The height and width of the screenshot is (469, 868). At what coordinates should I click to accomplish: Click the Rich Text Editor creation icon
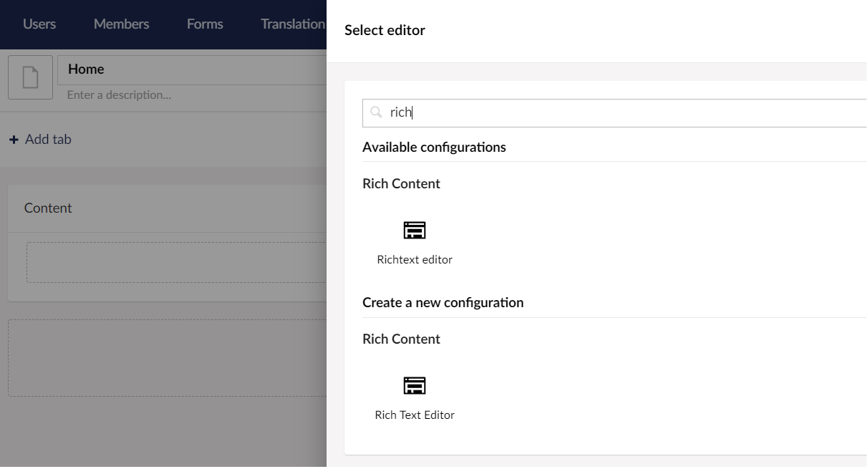pyautogui.click(x=414, y=385)
